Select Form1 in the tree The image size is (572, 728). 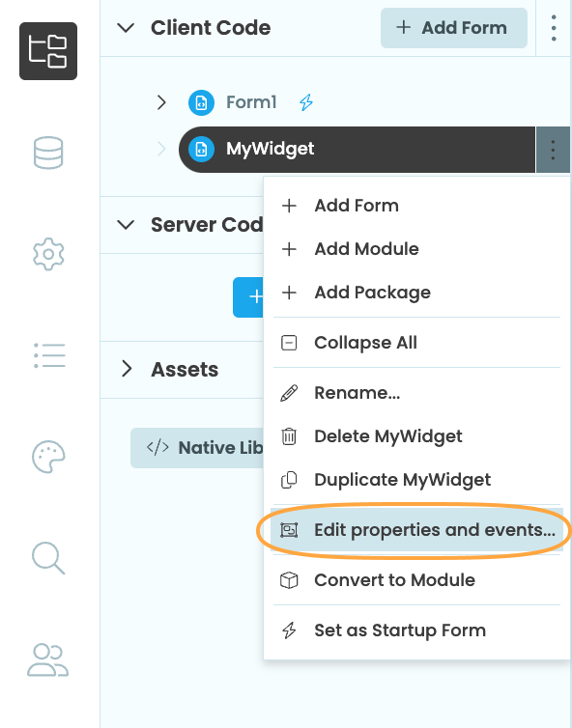tap(251, 102)
